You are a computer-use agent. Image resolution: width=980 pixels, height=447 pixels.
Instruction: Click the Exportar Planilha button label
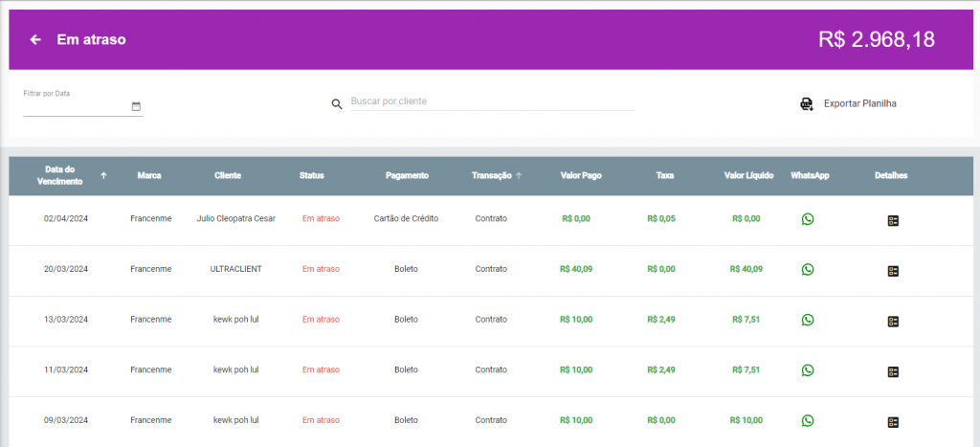[860, 103]
